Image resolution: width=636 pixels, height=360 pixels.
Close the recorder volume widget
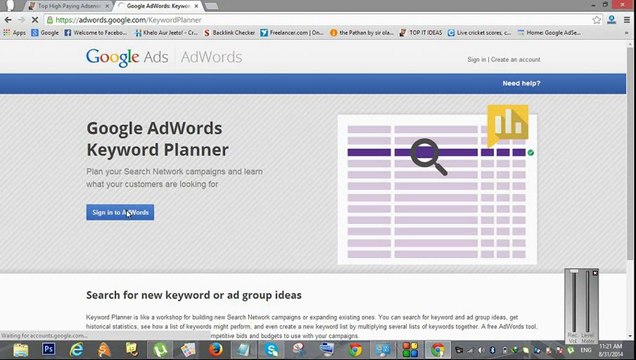(595, 273)
